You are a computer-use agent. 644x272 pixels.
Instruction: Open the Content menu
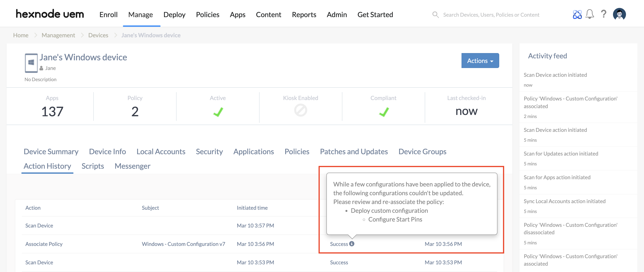[x=269, y=14]
